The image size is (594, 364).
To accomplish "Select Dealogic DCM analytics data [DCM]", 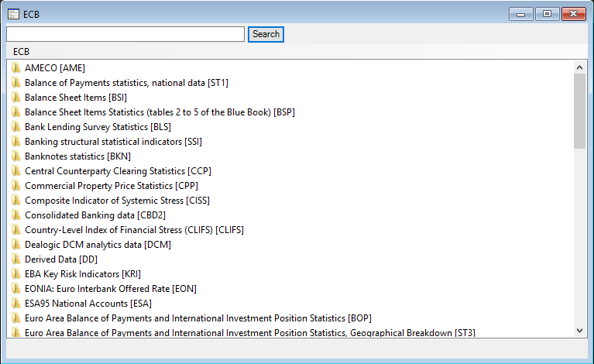I will (98, 245).
